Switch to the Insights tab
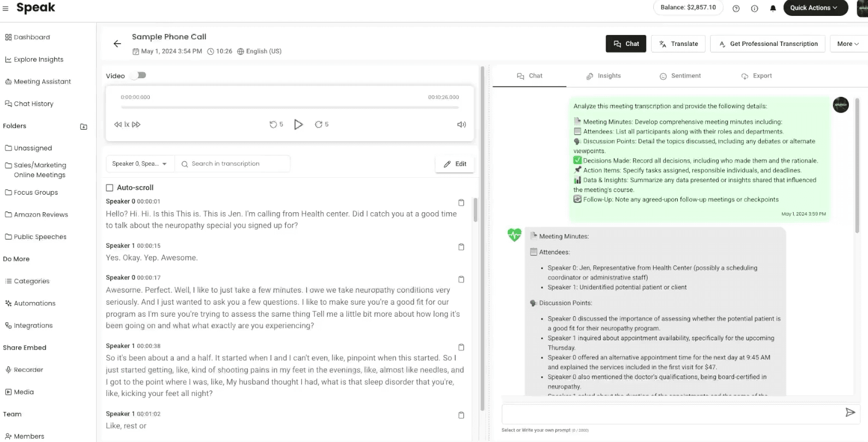 point(603,76)
